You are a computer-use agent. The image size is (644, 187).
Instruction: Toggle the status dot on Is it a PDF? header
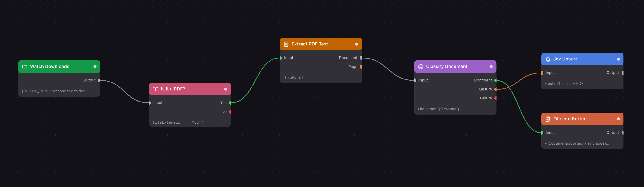(x=226, y=89)
